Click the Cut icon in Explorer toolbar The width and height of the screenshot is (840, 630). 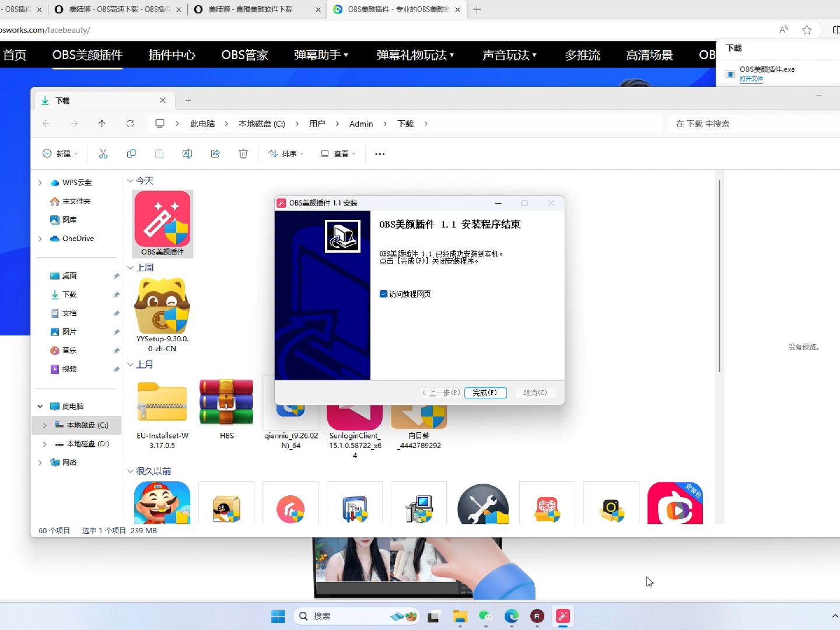103,153
